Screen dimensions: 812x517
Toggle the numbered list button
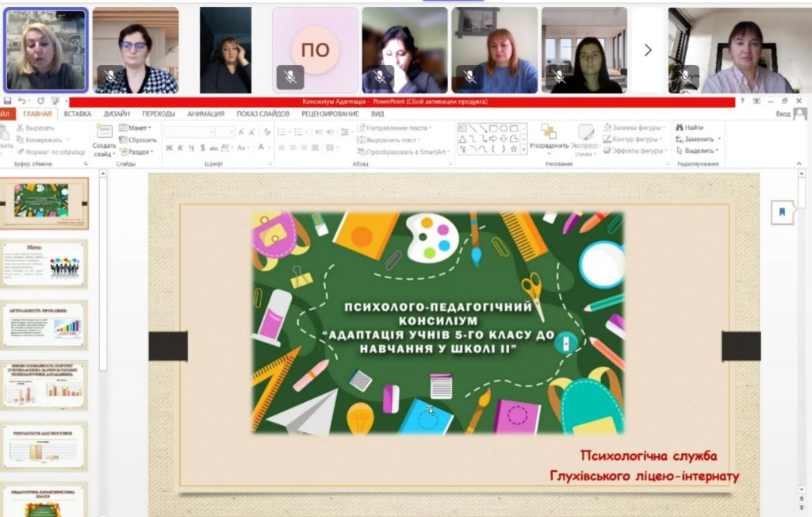pos(299,132)
